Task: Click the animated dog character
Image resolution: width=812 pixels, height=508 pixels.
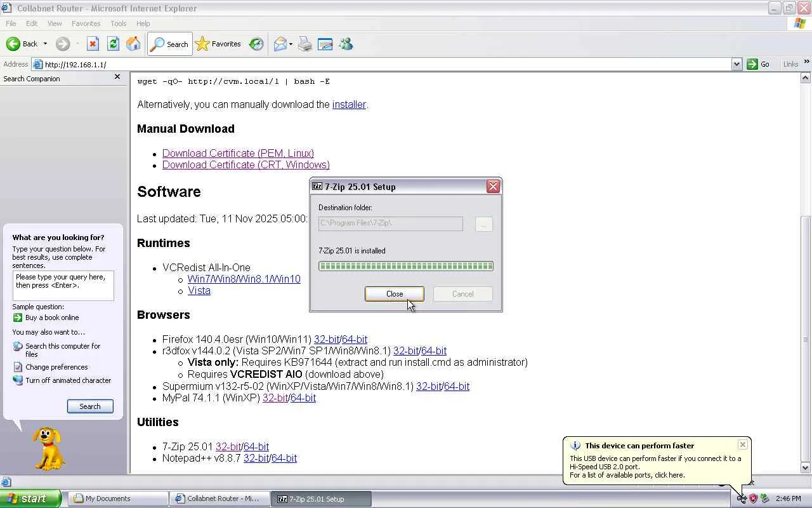Action: click(48, 448)
